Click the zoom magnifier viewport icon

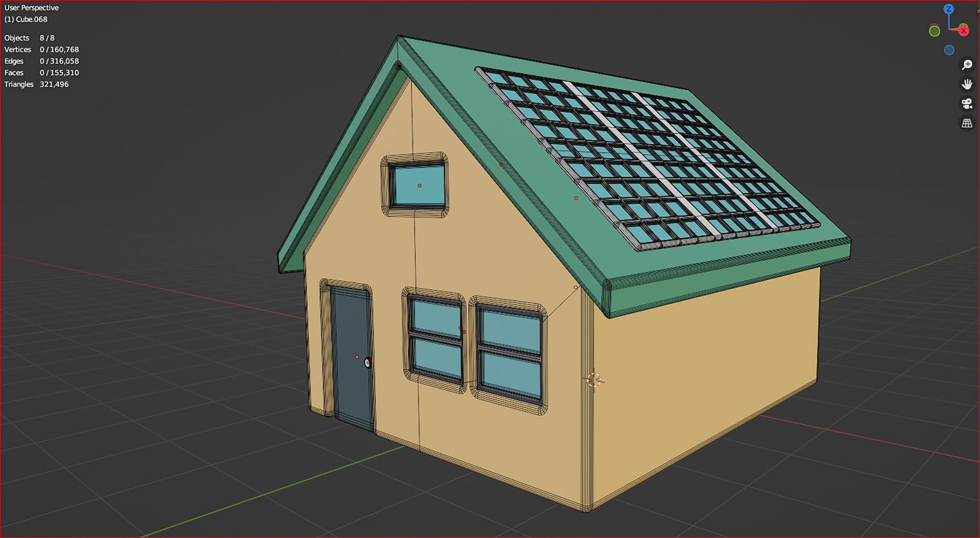(967, 65)
